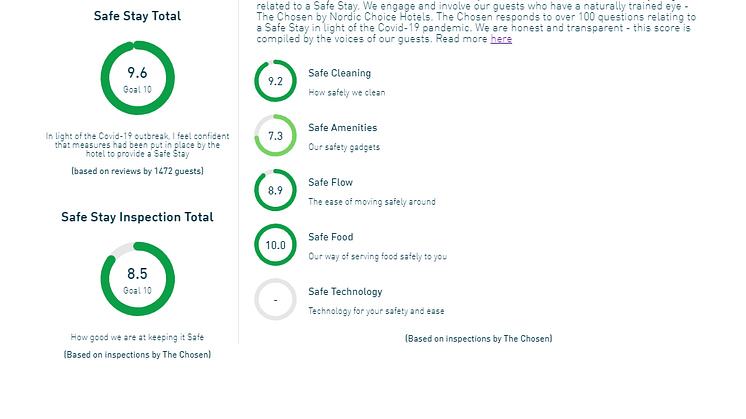Open the 'here' Read more link
This screenshot has height=419, width=746.
[501, 39]
